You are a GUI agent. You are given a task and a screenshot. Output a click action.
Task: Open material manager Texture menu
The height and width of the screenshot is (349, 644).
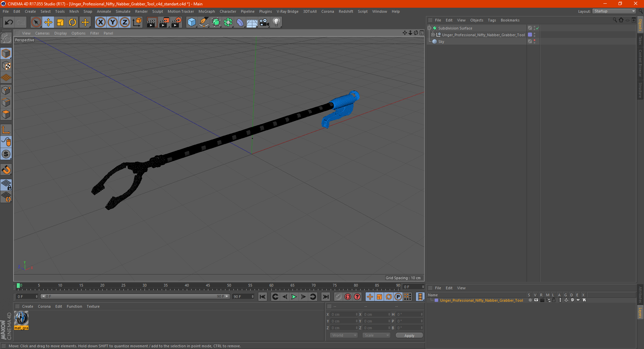click(93, 306)
